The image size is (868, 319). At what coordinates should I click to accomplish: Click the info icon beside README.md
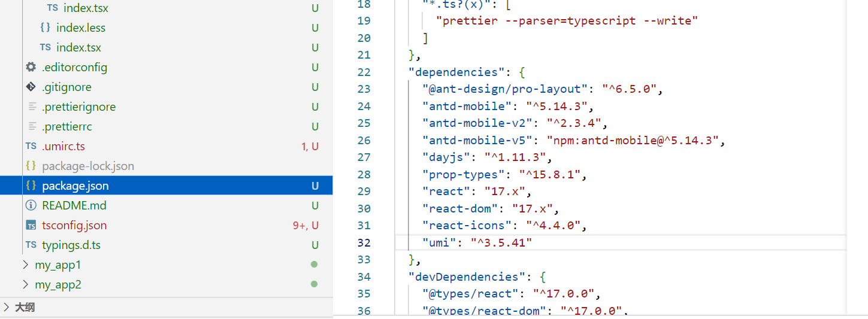[x=31, y=205]
